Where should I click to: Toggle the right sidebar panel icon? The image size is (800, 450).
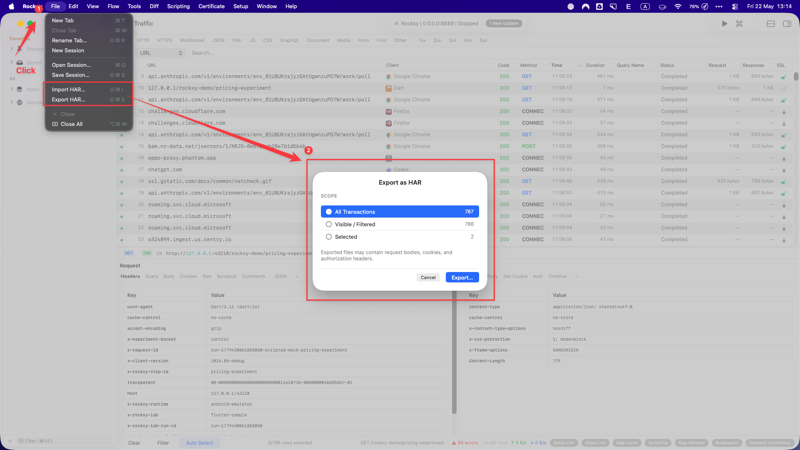tap(787, 23)
